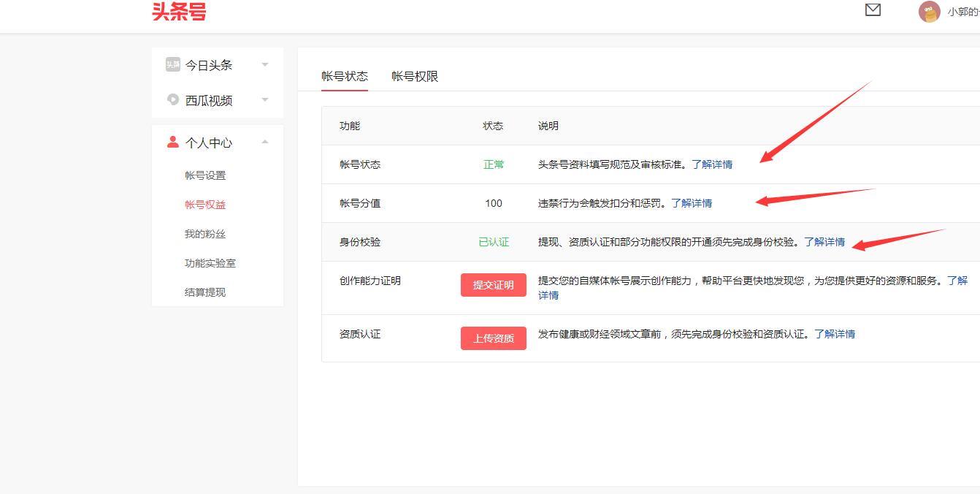Go to 帐号设置 in sidebar
This screenshot has width=980, height=494.
tap(205, 175)
